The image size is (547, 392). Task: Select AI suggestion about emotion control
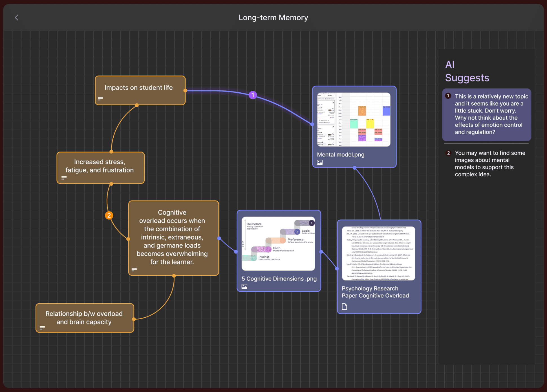487,114
